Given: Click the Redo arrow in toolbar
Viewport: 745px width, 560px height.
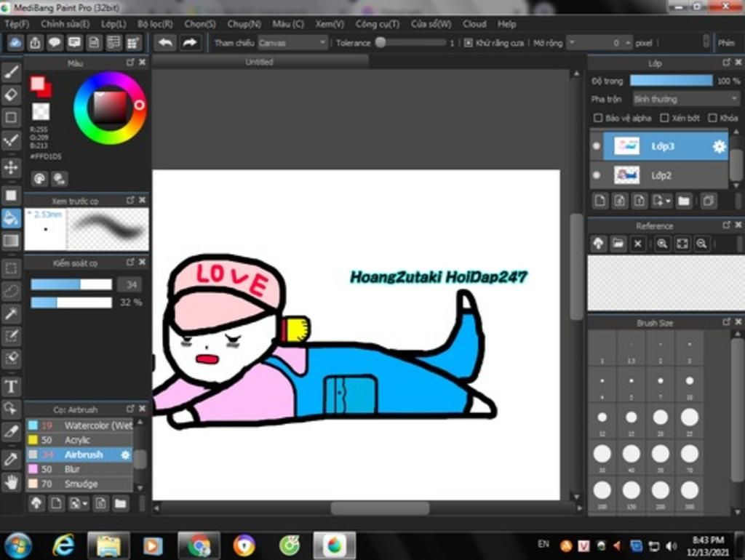Looking at the screenshot, I should pyautogui.click(x=190, y=43).
